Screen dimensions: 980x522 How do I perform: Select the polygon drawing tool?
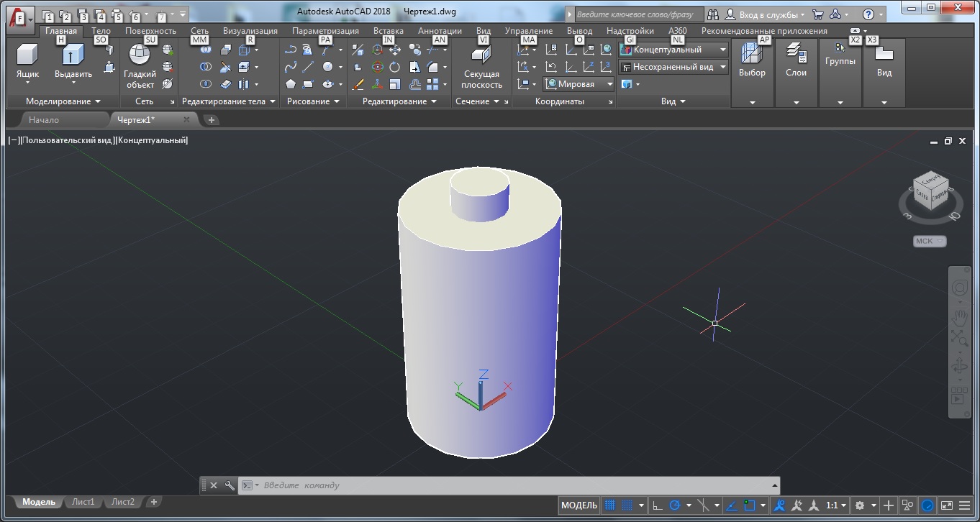(x=291, y=84)
